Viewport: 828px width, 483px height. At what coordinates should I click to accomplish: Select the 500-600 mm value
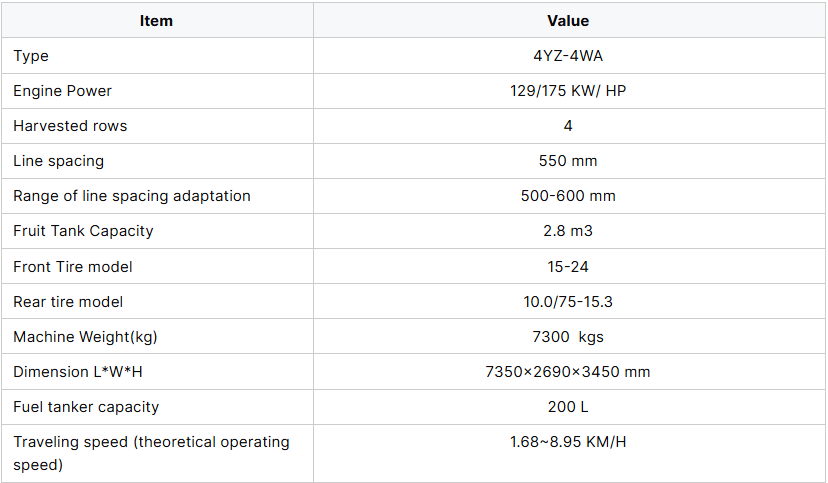(568, 196)
